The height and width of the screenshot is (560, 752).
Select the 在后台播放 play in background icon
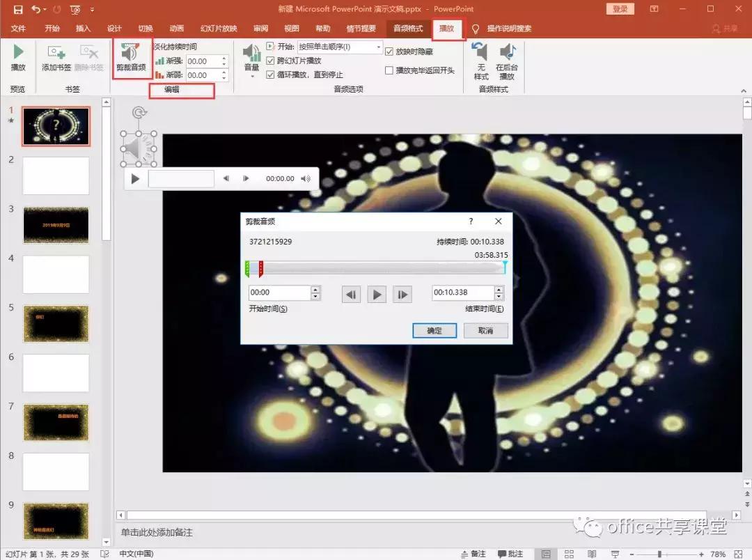click(507, 61)
